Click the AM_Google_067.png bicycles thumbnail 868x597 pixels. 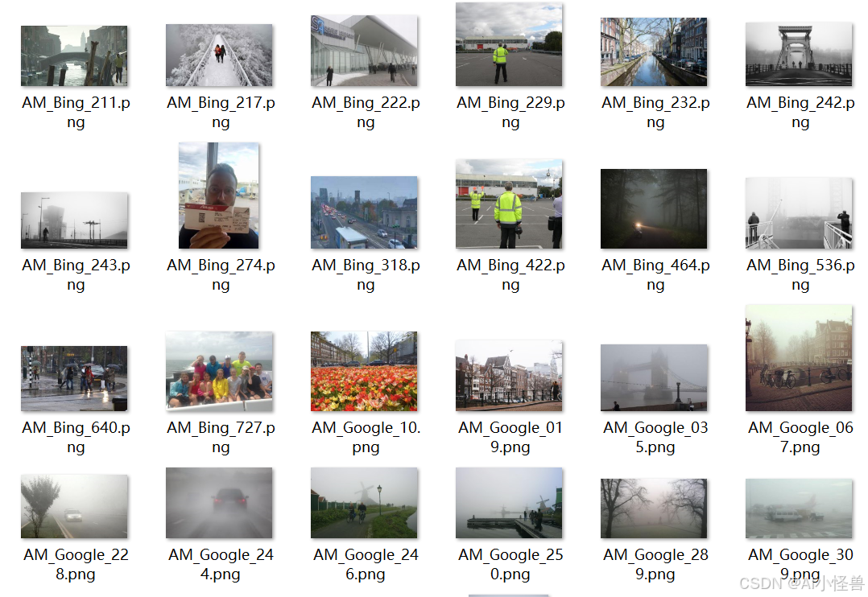pos(799,358)
